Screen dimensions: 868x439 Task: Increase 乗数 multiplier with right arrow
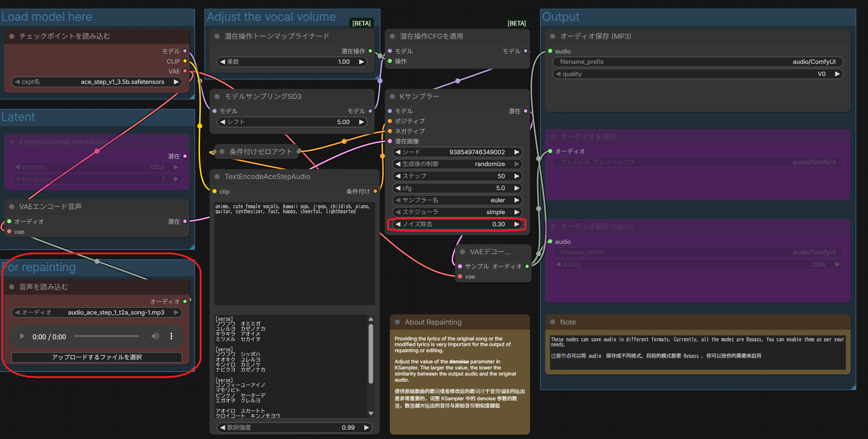[361, 62]
